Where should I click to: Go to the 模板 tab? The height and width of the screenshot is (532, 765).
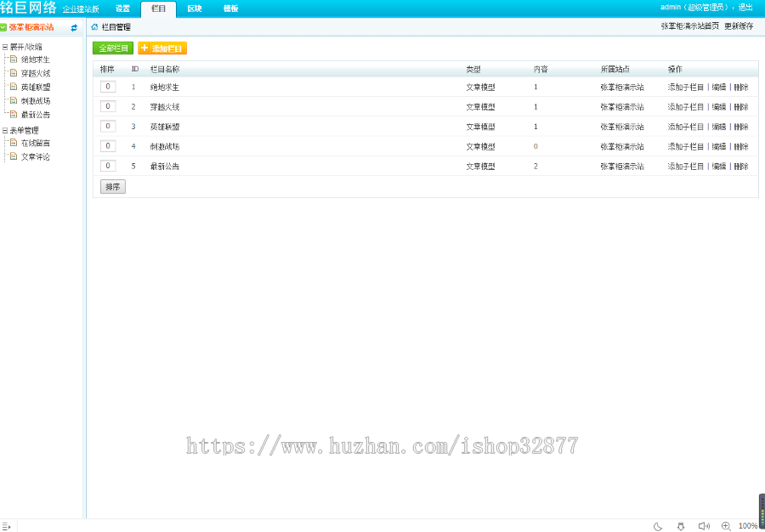[x=230, y=8]
